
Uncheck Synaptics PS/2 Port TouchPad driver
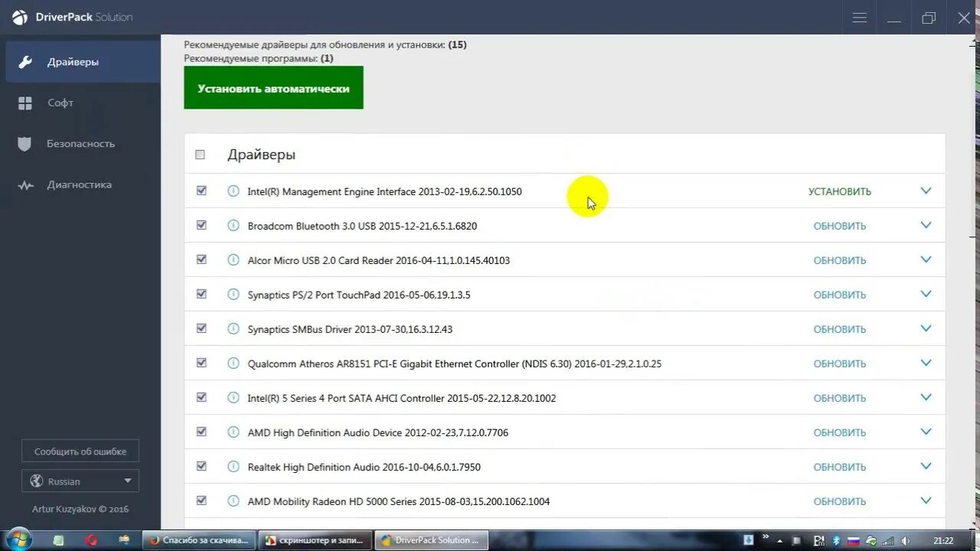201,294
